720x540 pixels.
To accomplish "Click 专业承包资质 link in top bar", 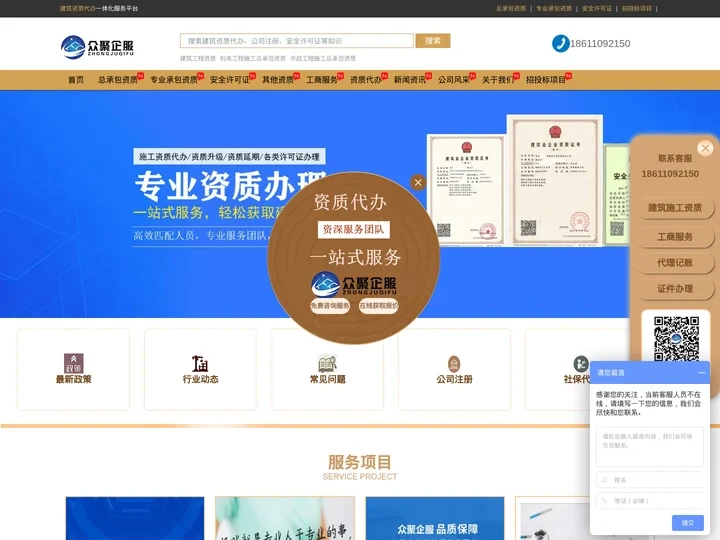I will [554, 8].
